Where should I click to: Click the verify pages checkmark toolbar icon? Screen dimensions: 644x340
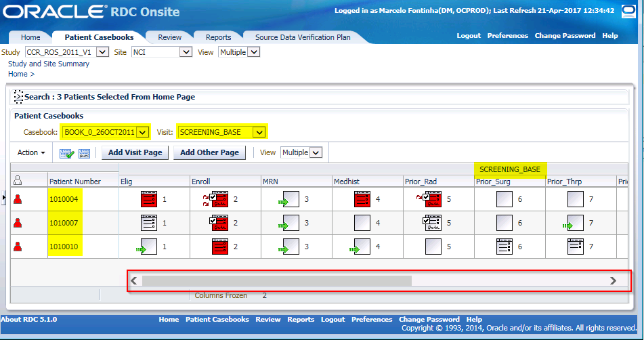pos(66,153)
